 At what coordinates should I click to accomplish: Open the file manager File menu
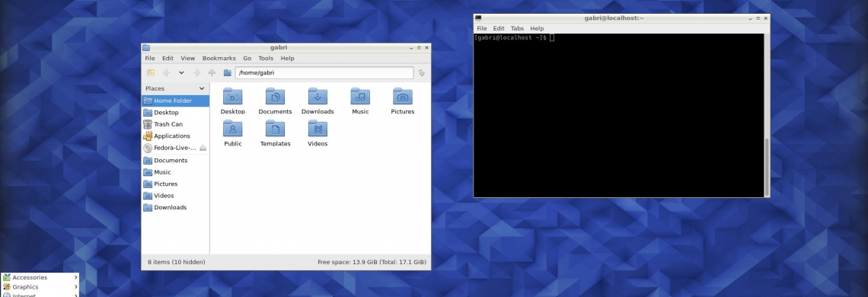[150, 58]
